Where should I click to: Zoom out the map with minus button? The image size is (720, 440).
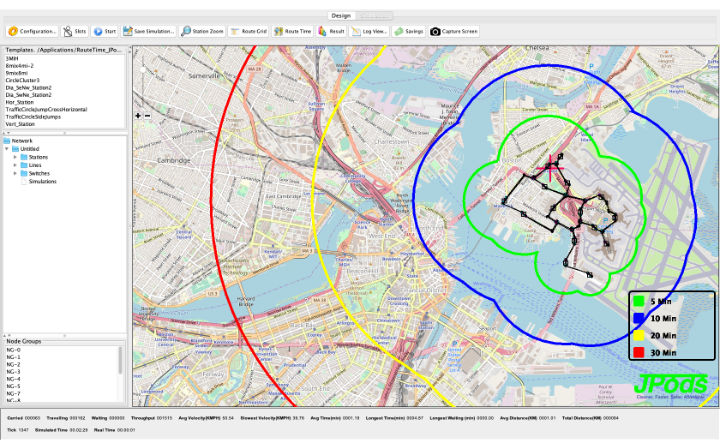(x=148, y=115)
